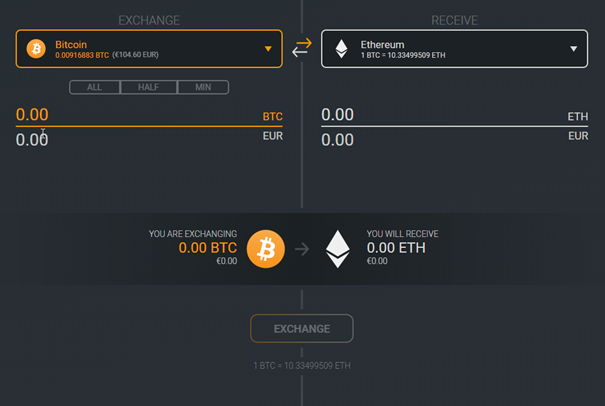The height and width of the screenshot is (406, 605).
Task: Click the RECEIVE section heading
Action: click(x=454, y=20)
